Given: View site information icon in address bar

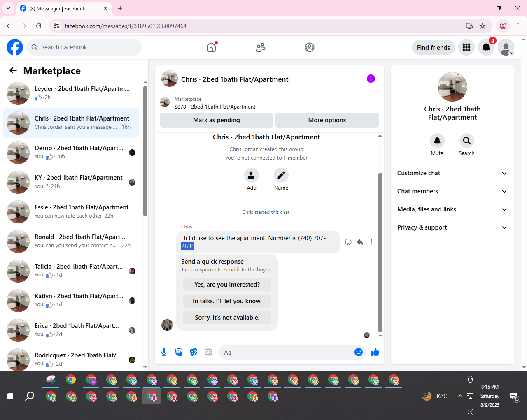Looking at the screenshot, I should coord(57,26).
